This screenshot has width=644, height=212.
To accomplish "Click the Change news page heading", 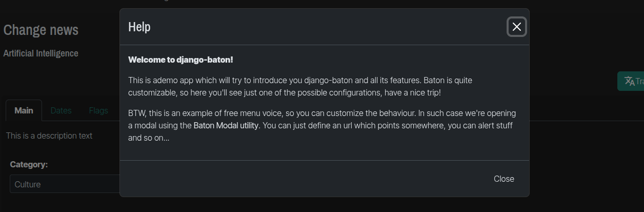I will click(x=41, y=30).
